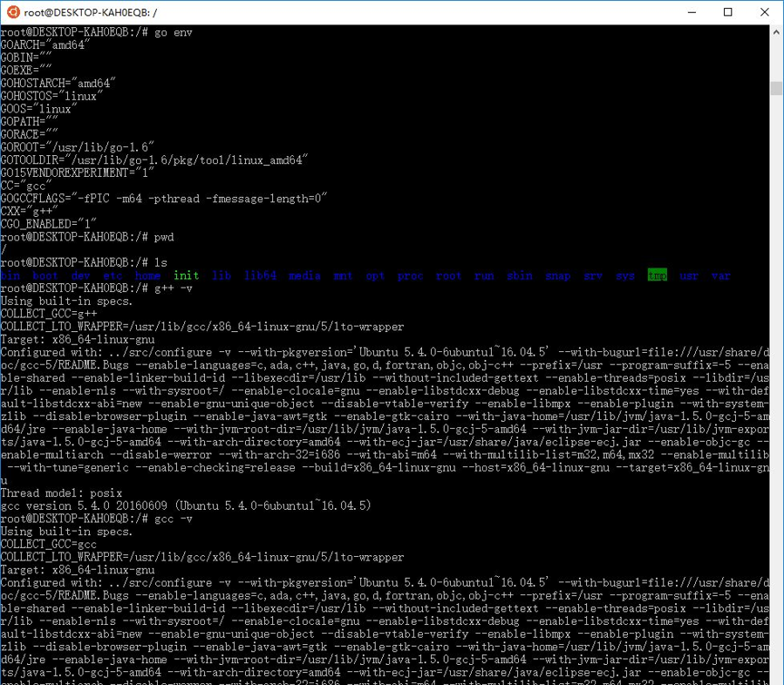Screen dimensions: 784x685
Task: Click the 'g++ -v' command text
Action: (174, 288)
